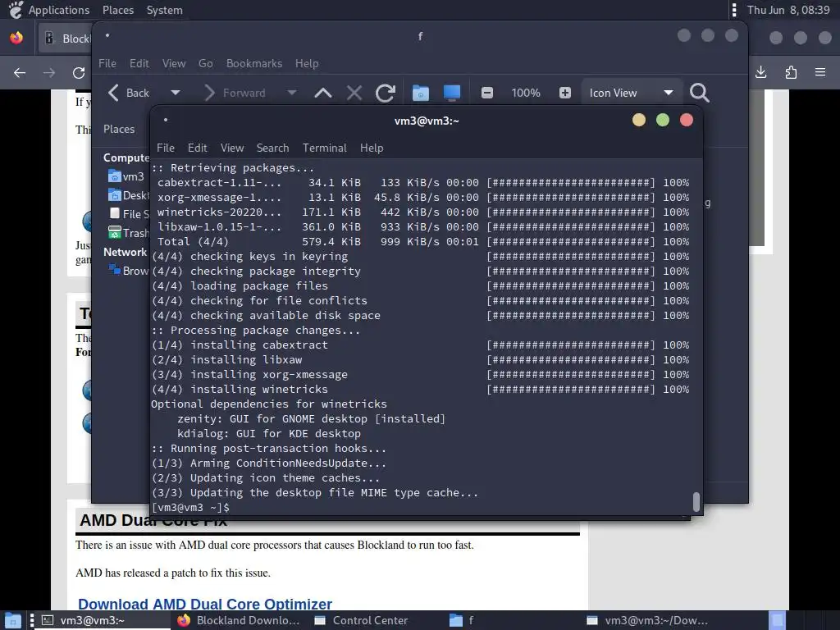The width and height of the screenshot is (840, 630).
Task: Select Blockland browser tab
Action: pyautogui.click(x=66, y=39)
